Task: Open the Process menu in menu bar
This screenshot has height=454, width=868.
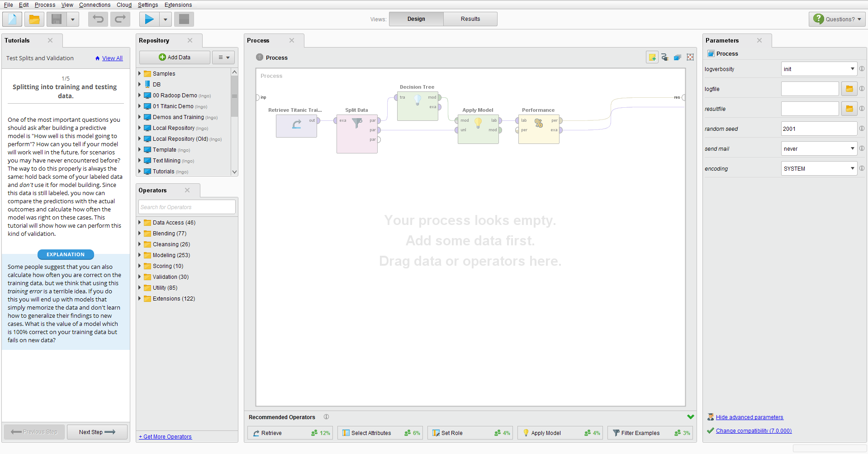Action: [45, 5]
